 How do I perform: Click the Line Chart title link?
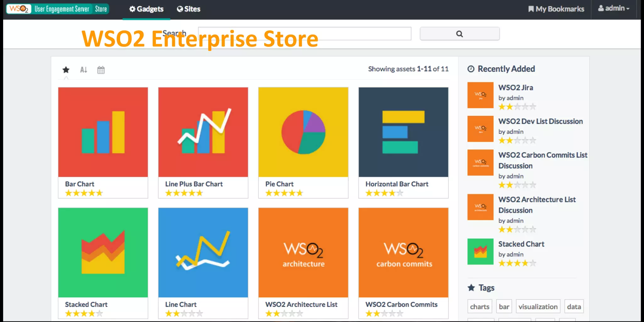[181, 304]
